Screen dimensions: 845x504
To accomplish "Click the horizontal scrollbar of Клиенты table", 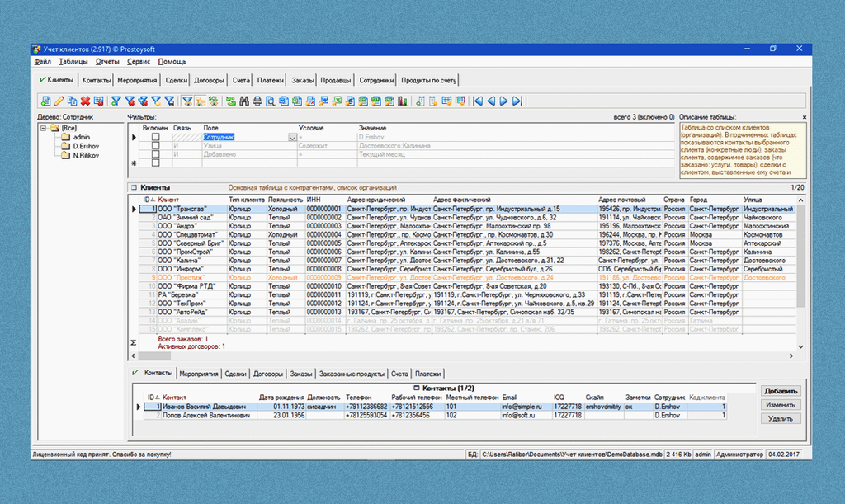I will point(464,356).
